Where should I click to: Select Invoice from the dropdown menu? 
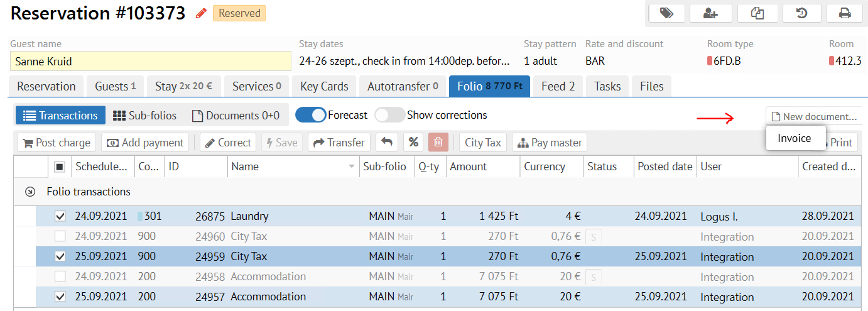coord(795,138)
